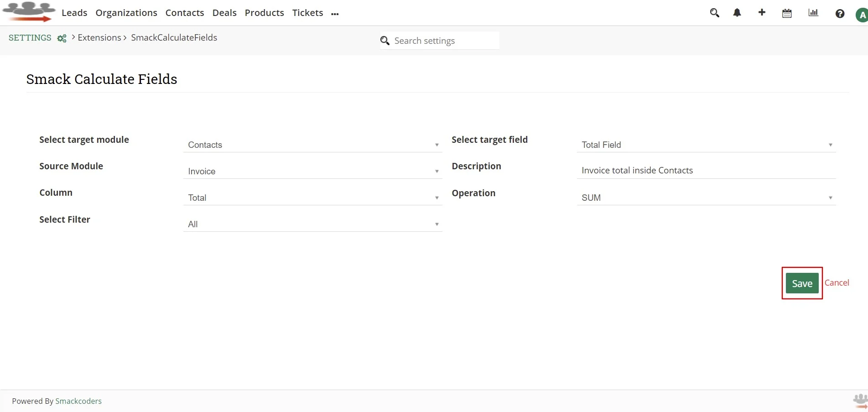Open the Products module
The image size is (868, 412).
264,13
